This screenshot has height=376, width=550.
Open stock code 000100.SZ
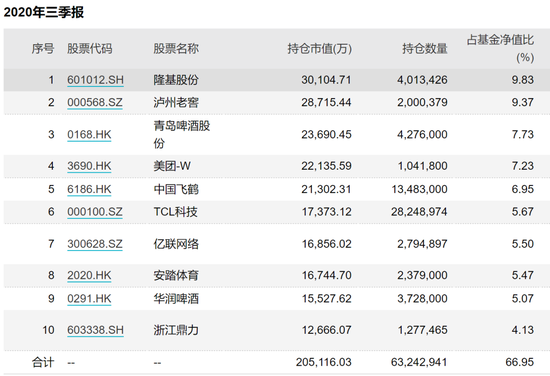click(x=95, y=212)
